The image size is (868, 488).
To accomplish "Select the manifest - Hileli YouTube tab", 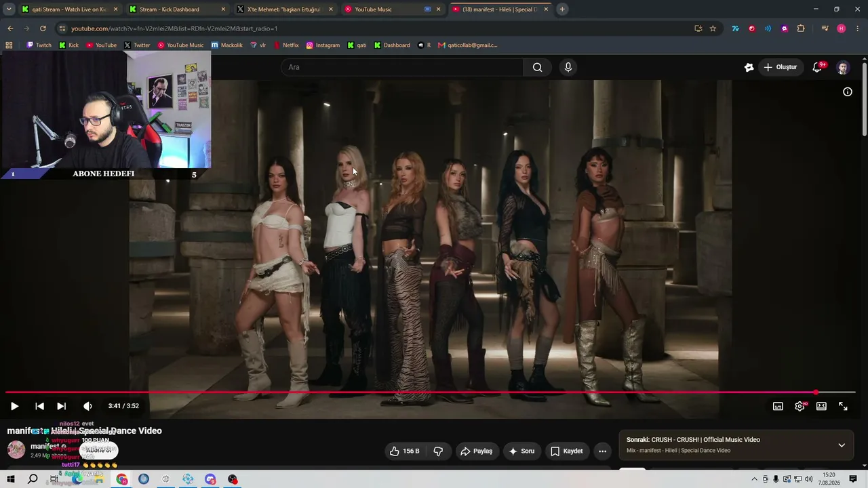I will tap(500, 9).
